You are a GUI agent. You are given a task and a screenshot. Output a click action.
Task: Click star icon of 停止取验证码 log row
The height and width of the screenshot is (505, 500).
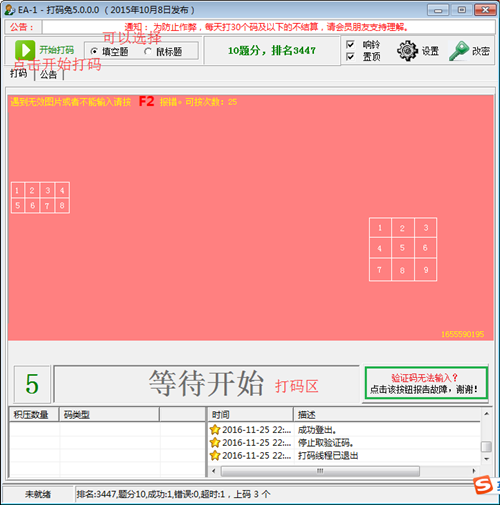pos(215,443)
